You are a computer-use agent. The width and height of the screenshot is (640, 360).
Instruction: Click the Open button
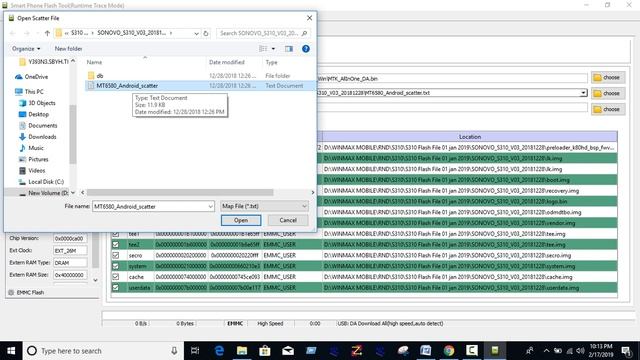coord(241,220)
